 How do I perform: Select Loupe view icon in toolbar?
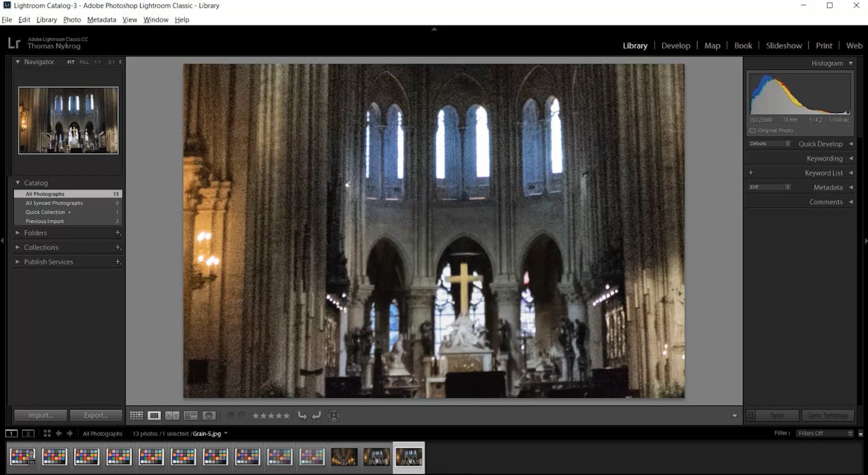tap(154, 415)
